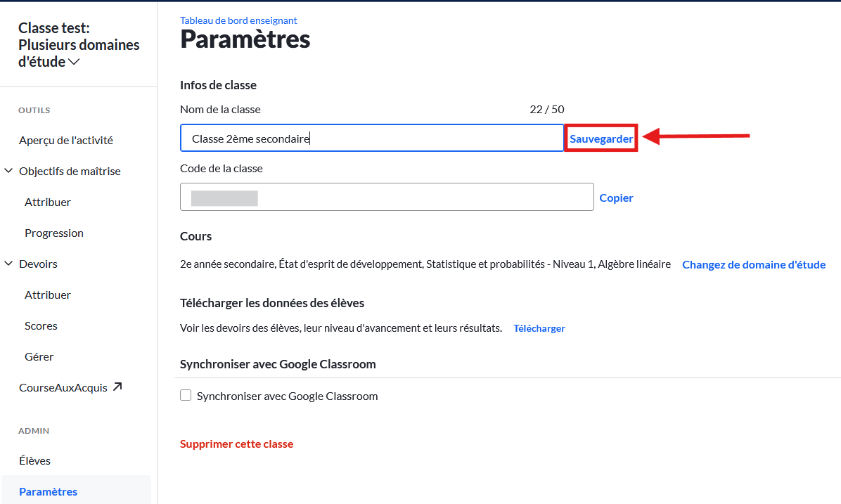The image size is (841, 504).
Task: Enable Synchroniser avec Google Classroom checkbox
Action: tap(186, 396)
